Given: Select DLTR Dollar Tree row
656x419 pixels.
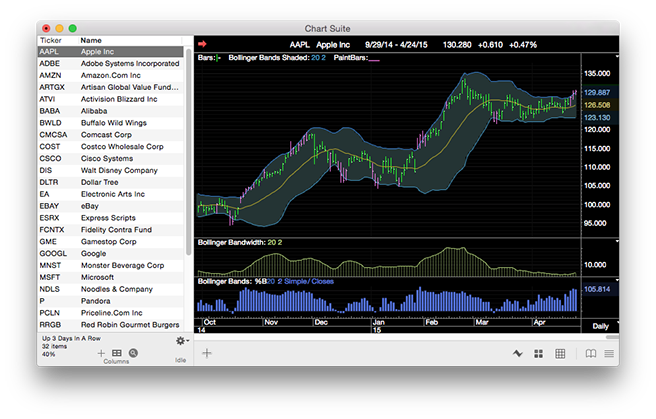Looking at the screenshot, I should coord(110,182).
